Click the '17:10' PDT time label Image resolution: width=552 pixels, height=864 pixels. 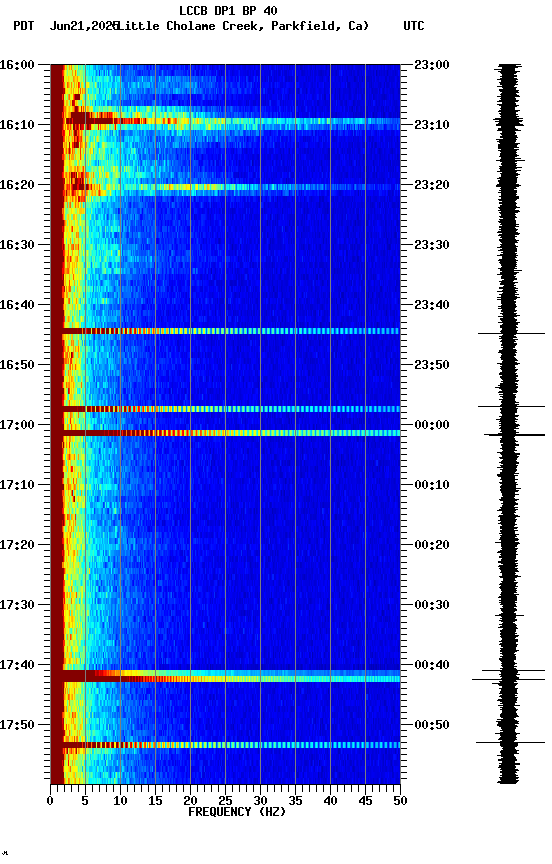point(17,485)
